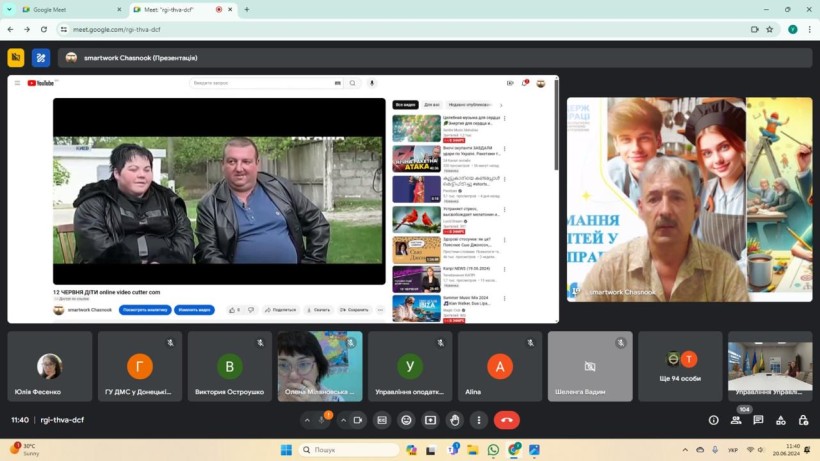Click the camera permission icon in the address bar

point(755,29)
